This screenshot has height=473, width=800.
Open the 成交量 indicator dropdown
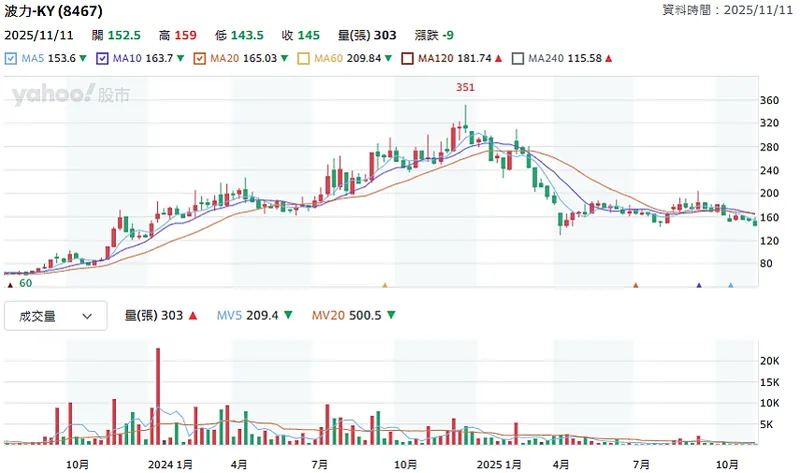pyautogui.click(x=56, y=316)
